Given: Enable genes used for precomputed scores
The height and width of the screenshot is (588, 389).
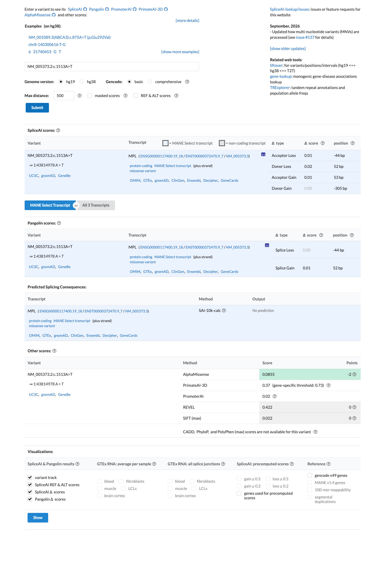Looking at the screenshot, I should coord(239,493).
